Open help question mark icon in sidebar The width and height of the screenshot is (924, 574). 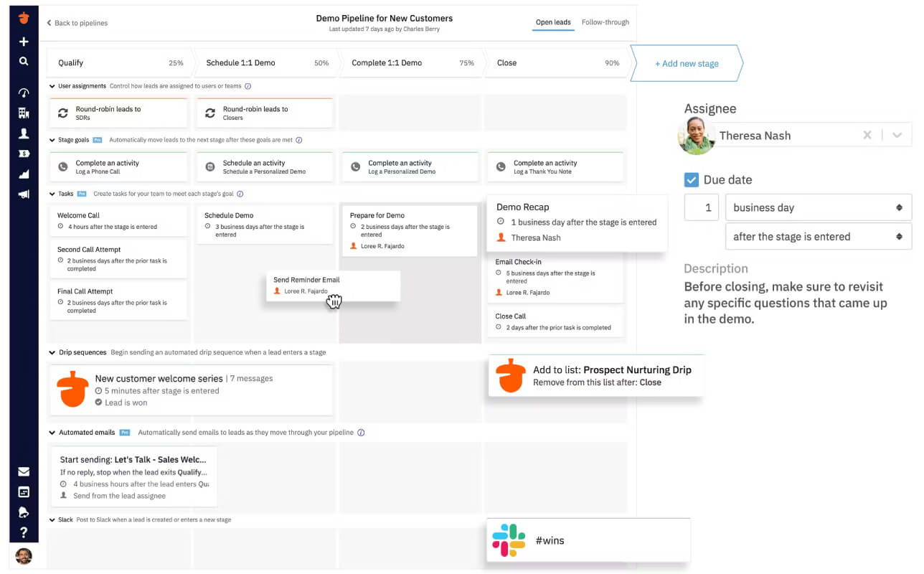tap(24, 532)
